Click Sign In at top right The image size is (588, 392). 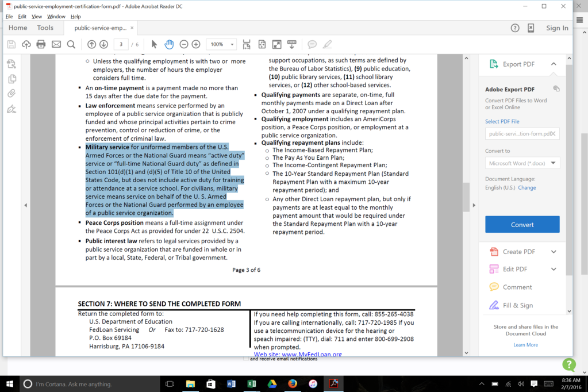[x=558, y=28]
